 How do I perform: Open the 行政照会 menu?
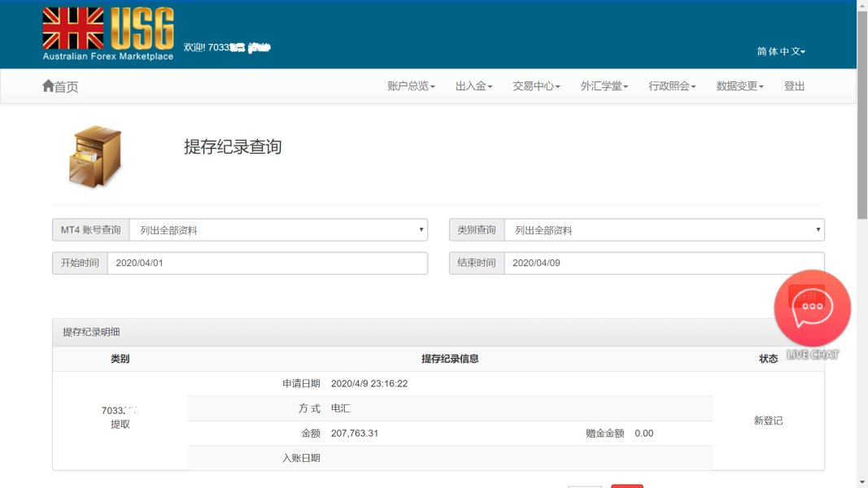pos(672,86)
